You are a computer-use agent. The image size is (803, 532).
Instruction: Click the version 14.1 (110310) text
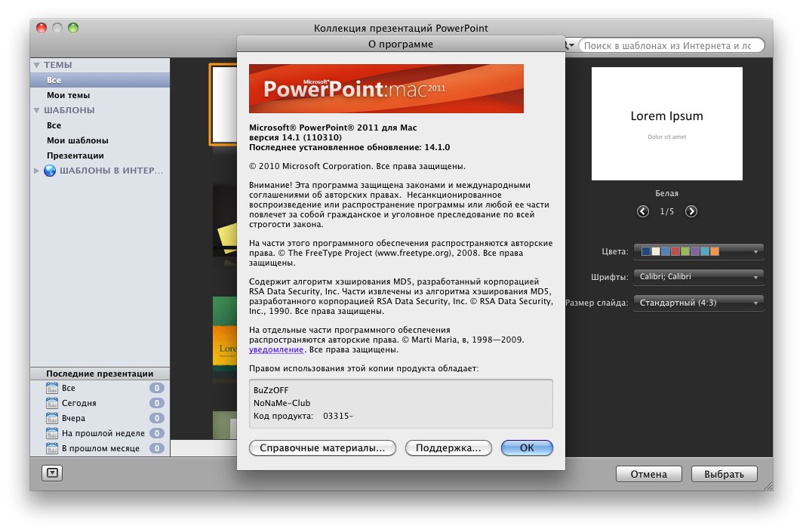pyautogui.click(x=296, y=137)
